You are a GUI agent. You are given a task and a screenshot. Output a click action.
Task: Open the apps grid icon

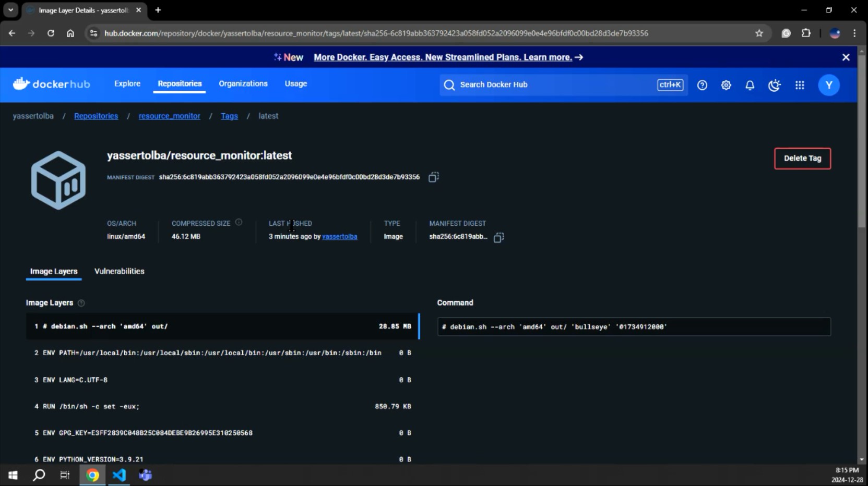[800, 85]
